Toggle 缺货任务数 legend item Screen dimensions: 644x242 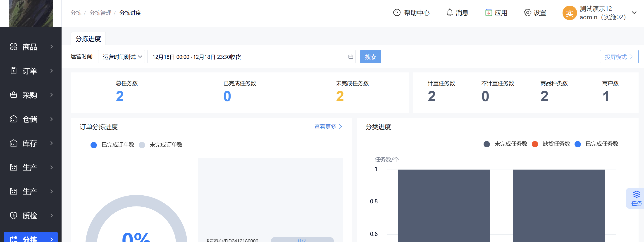click(x=551, y=144)
